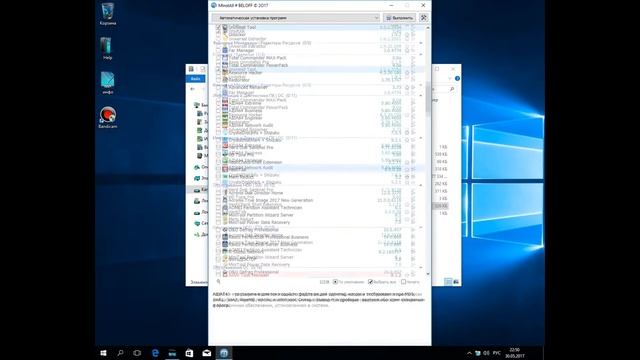This screenshot has height=360, width=640.
Task: Tick the Hard Disk Sentinel Pro checkbox
Action: (x=218, y=147)
